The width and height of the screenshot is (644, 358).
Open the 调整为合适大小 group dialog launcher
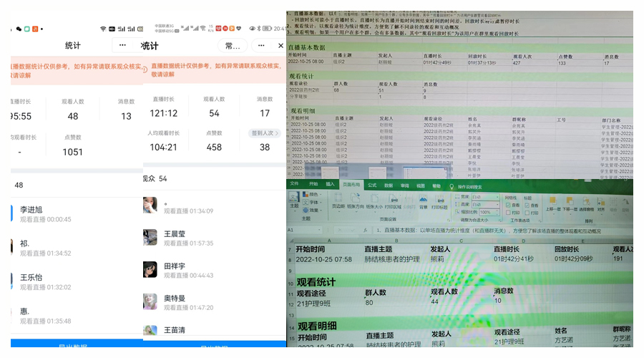[x=501, y=221]
